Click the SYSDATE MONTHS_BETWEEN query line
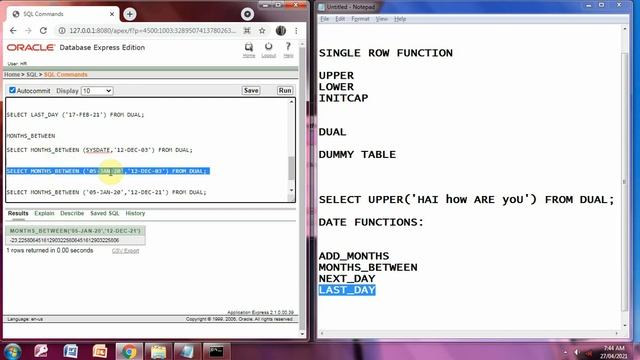This screenshot has width=640, height=360. [x=99, y=150]
